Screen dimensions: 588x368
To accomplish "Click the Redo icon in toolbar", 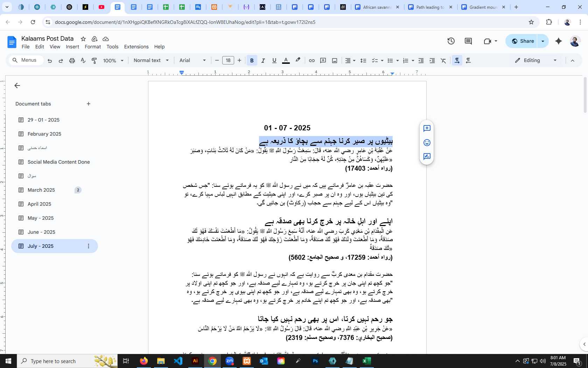I will point(61,61).
